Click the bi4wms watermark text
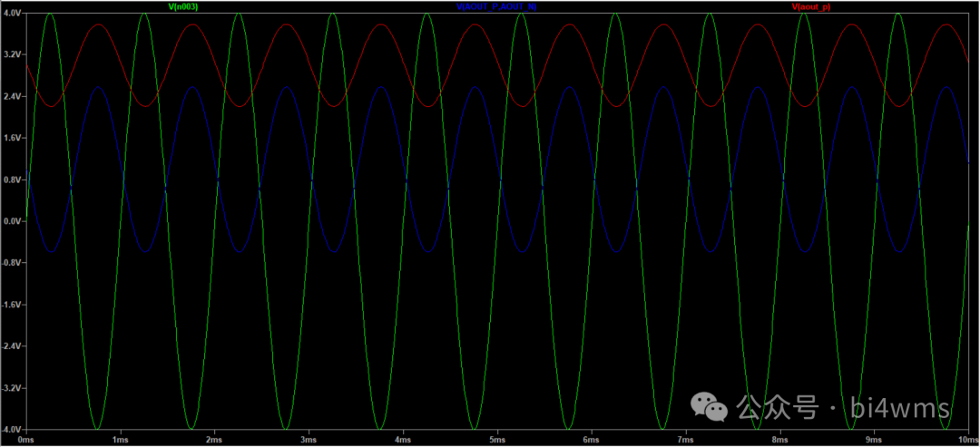 click(x=900, y=408)
